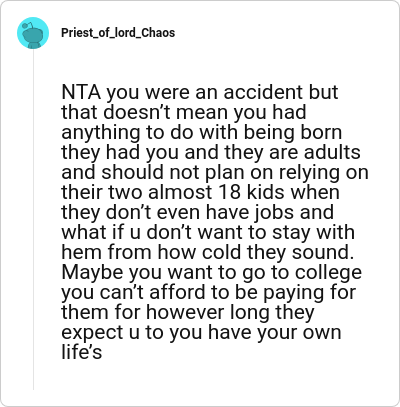Click the sentence starting "Maybe you want to go"

(212, 272)
